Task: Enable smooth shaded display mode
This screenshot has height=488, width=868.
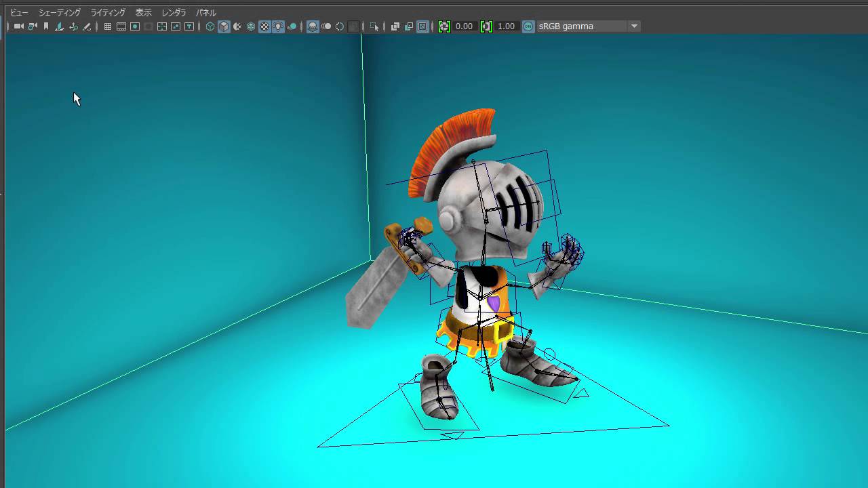Action: click(x=222, y=26)
